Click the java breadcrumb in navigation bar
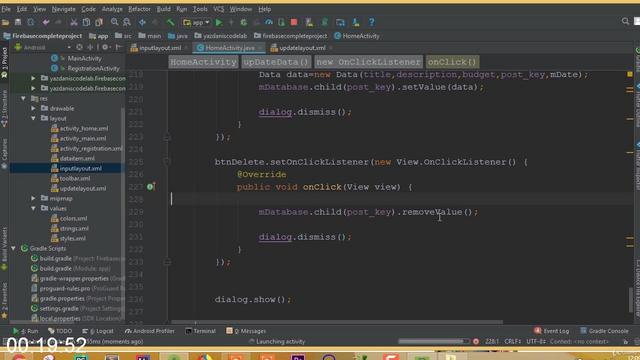 pos(178,36)
